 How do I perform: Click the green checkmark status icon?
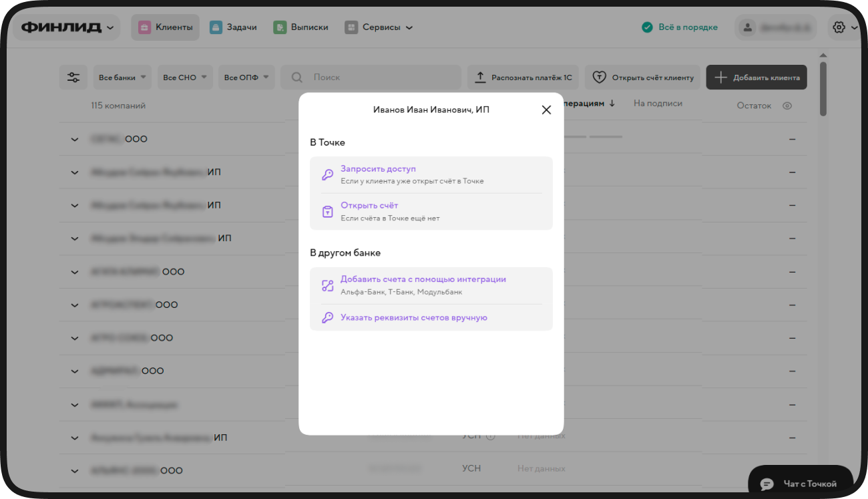point(647,27)
